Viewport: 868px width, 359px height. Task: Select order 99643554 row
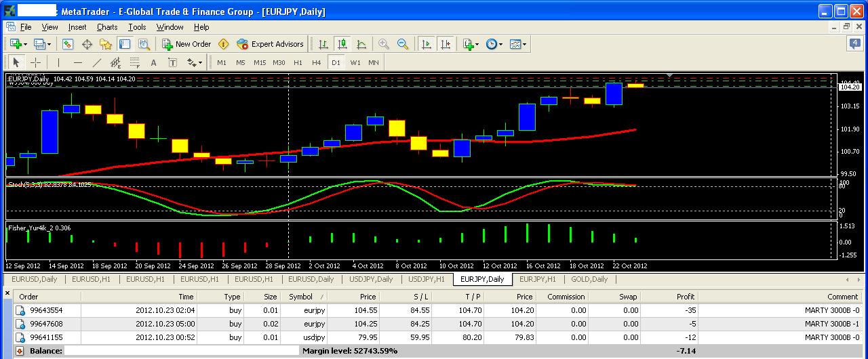439,310
